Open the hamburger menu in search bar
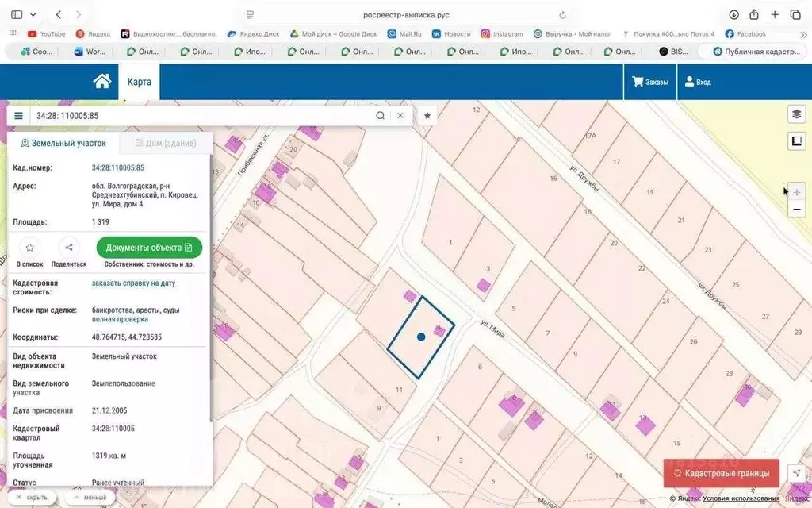 click(19, 116)
